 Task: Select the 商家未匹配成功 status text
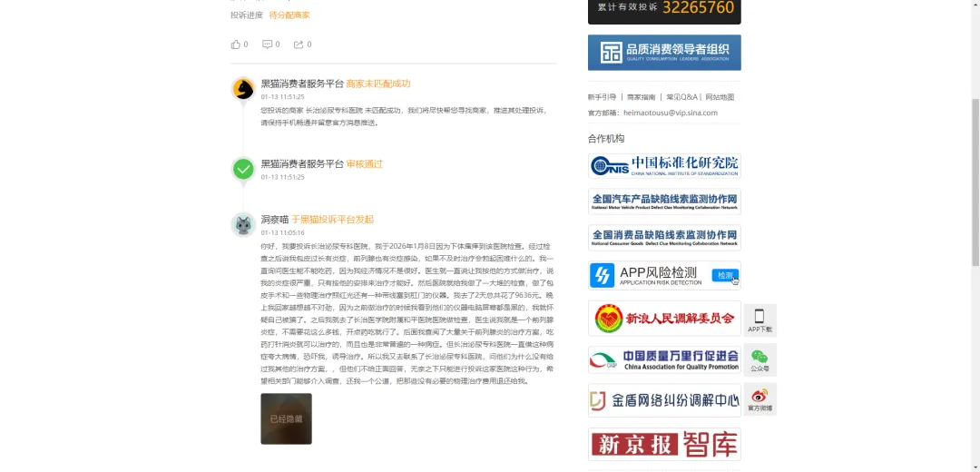[378, 84]
